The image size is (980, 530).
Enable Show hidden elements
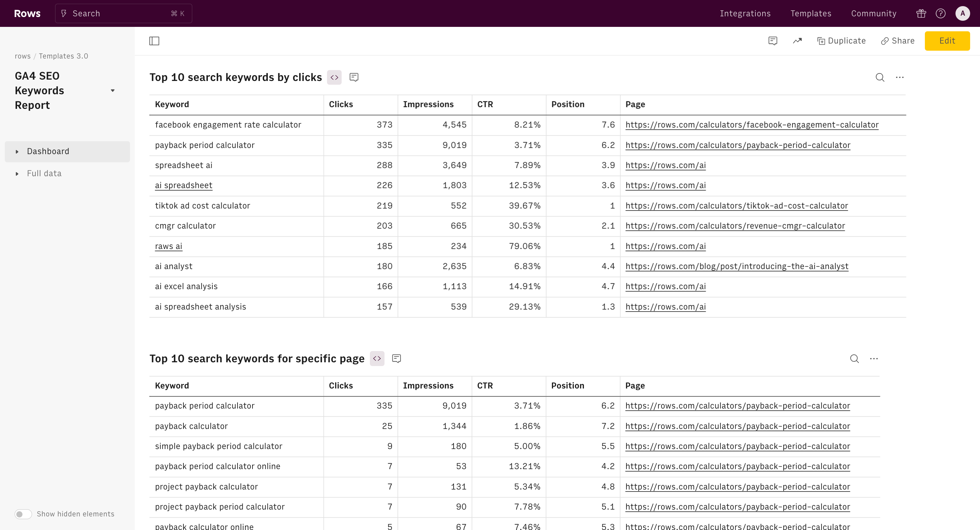[x=23, y=514]
